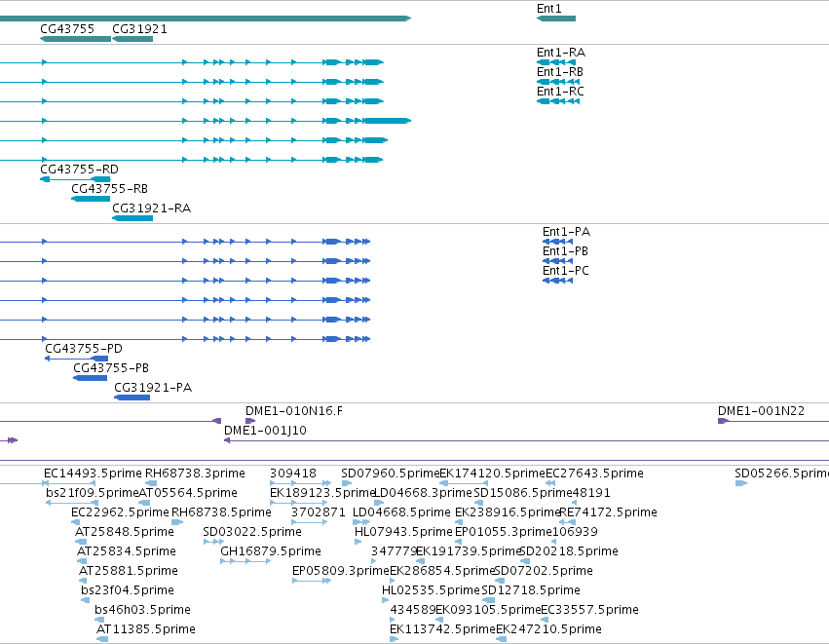Click the SD07960.5prime EST label
The image size is (829, 644).
391,474
